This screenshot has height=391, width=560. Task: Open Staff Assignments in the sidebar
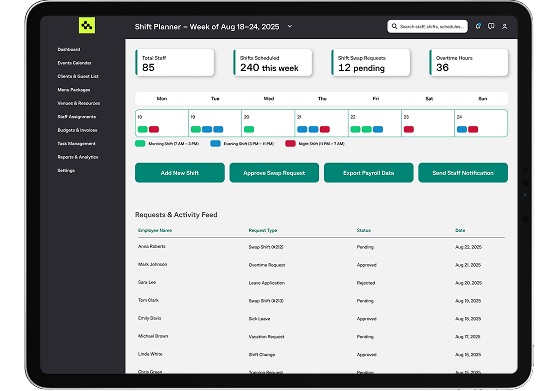pos(77,117)
